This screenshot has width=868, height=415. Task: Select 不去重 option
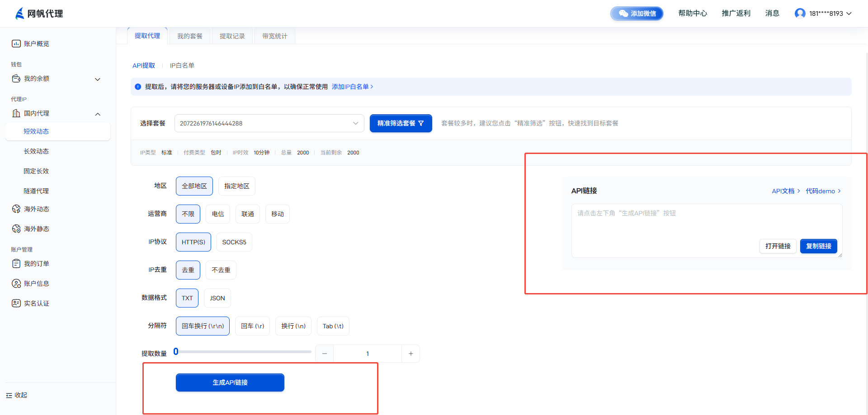click(221, 270)
